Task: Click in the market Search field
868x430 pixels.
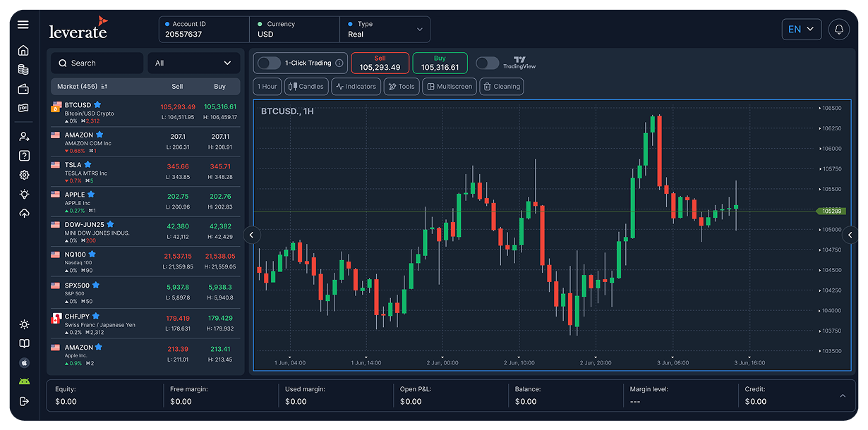Action: [97, 63]
